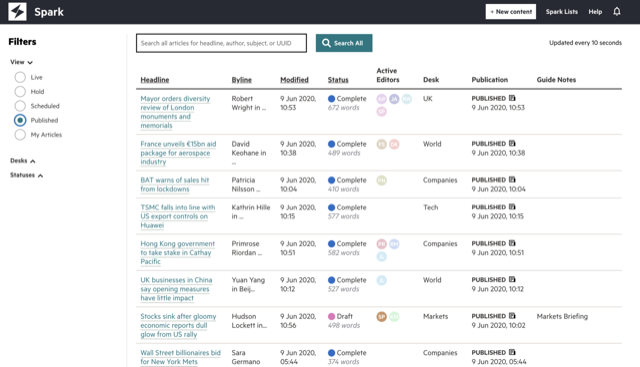This screenshot has height=367, width=640.
Task: Click published icon in Stocks sink row
Action: 512,316
